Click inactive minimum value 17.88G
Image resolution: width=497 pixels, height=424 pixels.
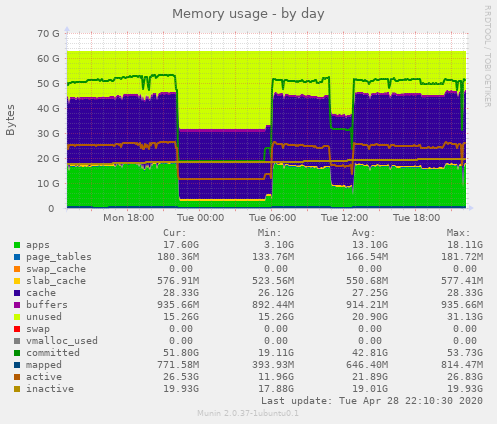(x=276, y=389)
